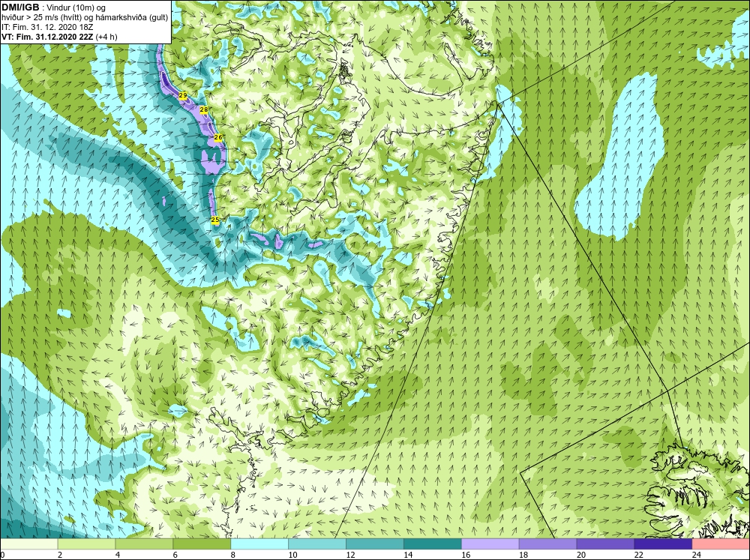Pick the pale yellow 0–2 legend swatch
This screenshot has width=750, height=560.
pyautogui.click(x=29, y=544)
